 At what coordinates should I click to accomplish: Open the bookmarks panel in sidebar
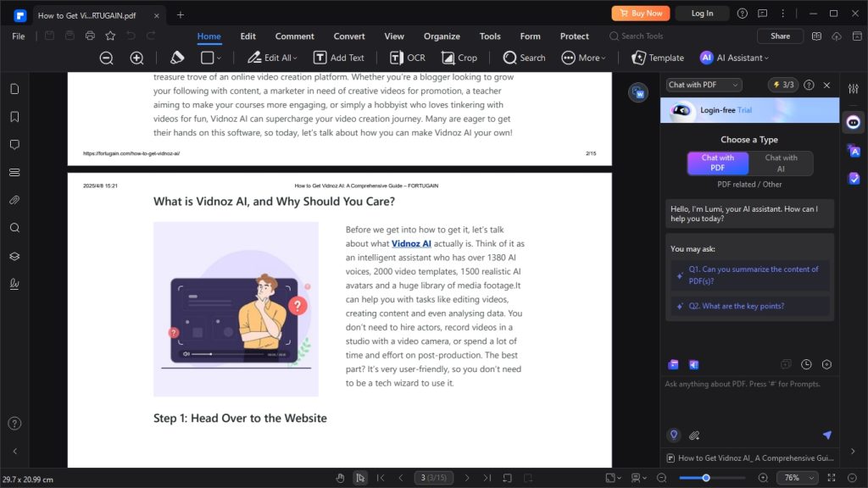coord(14,117)
